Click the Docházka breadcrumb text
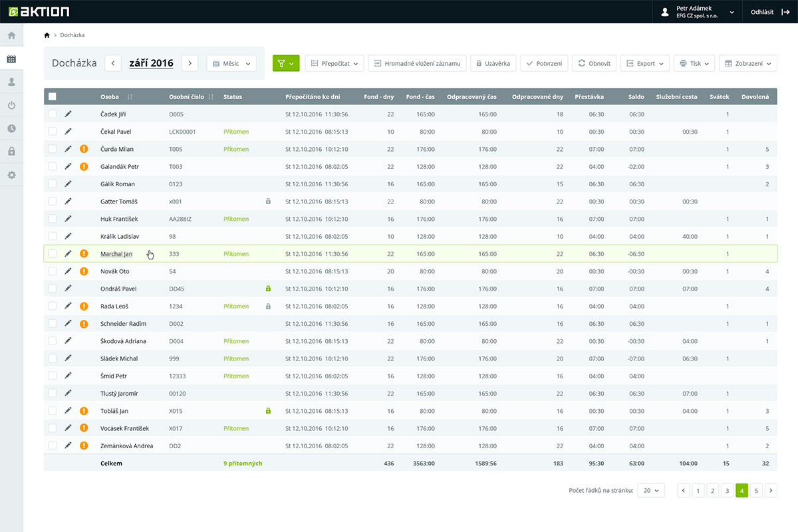The width and height of the screenshot is (798, 532). (x=72, y=35)
